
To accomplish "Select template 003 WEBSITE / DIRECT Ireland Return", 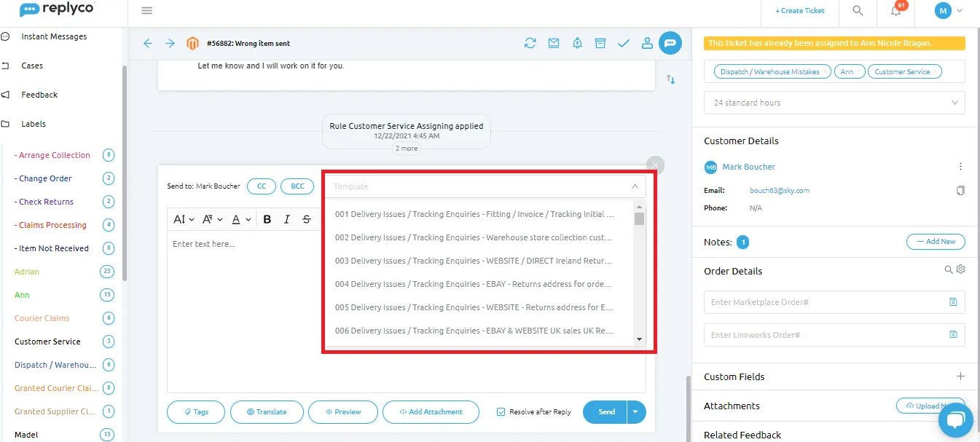I will 475,261.
